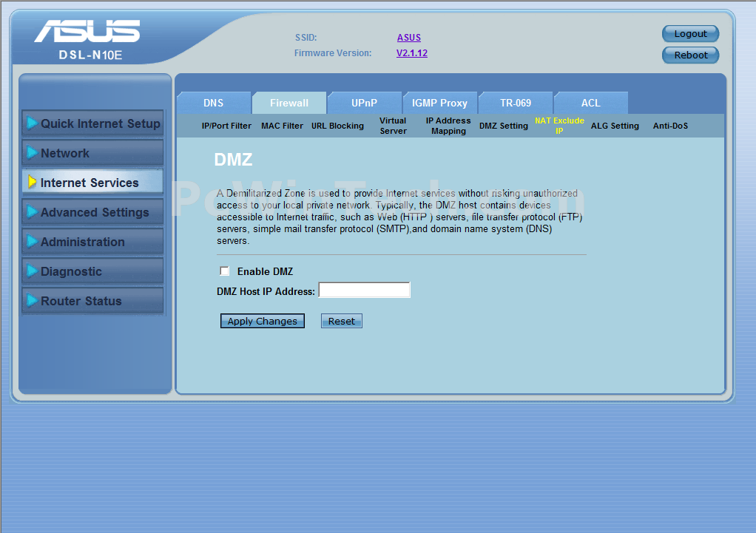This screenshot has height=533, width=756.
Task: Click the DSL-N10E model label
Action: [90, 55]
